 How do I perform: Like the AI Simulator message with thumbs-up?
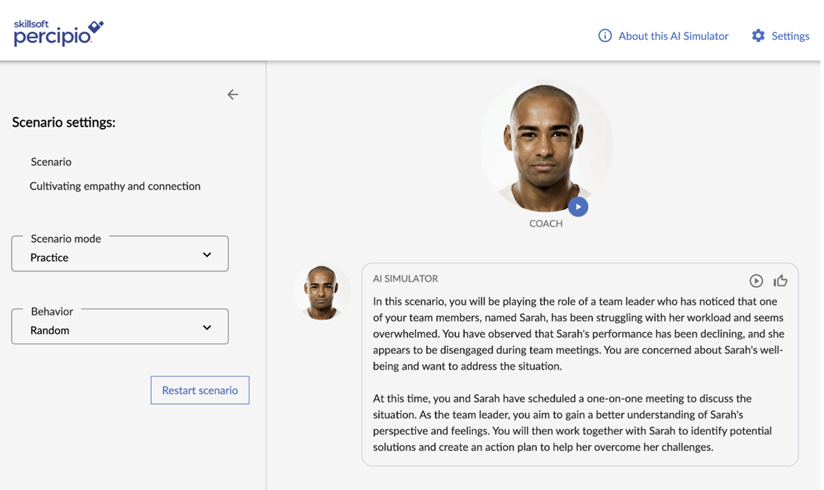tap(781, 281)
